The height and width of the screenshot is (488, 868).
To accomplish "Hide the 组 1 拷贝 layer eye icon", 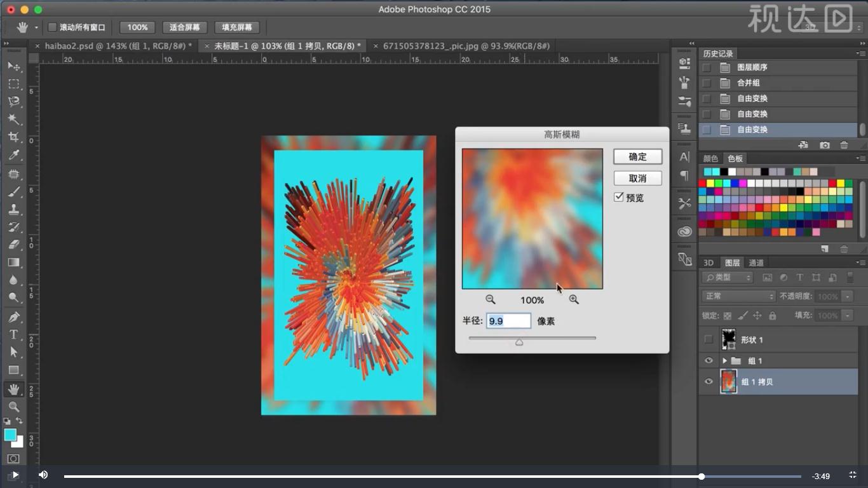I will 709,382.
